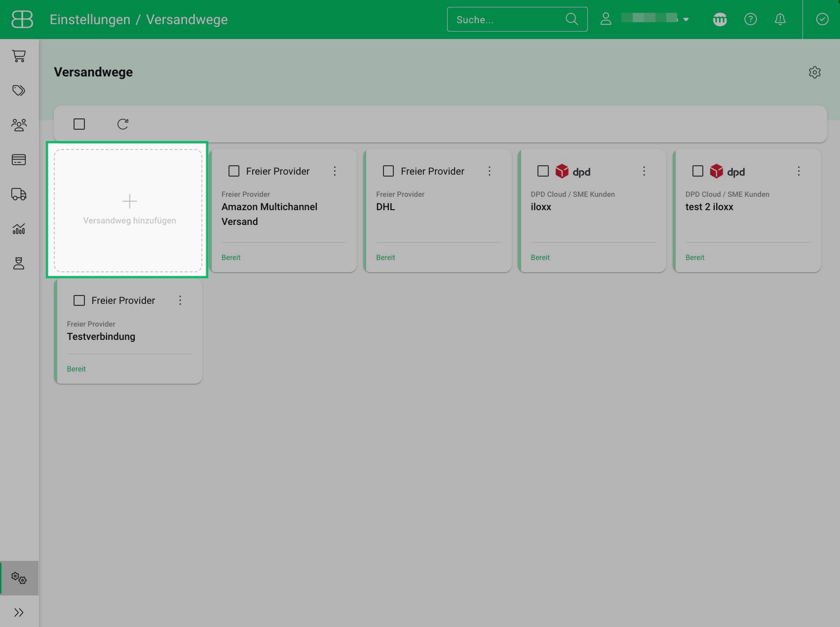Click the Billbee logo in header
840x627 pixels.
coord(22,19)
